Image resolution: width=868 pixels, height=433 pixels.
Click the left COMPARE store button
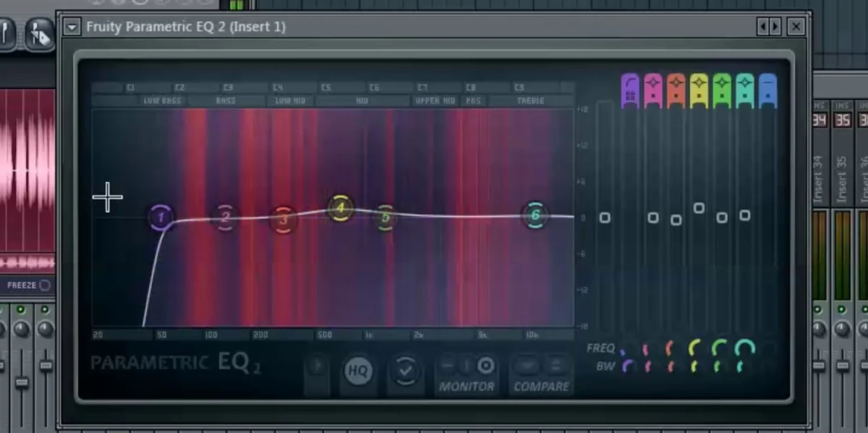(x=526, y=366)
